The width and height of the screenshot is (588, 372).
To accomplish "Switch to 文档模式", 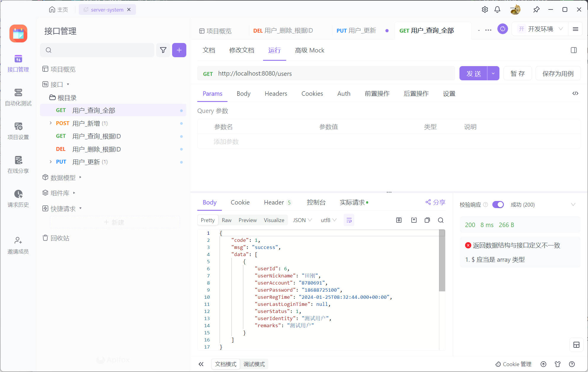I will click(226, 364).
